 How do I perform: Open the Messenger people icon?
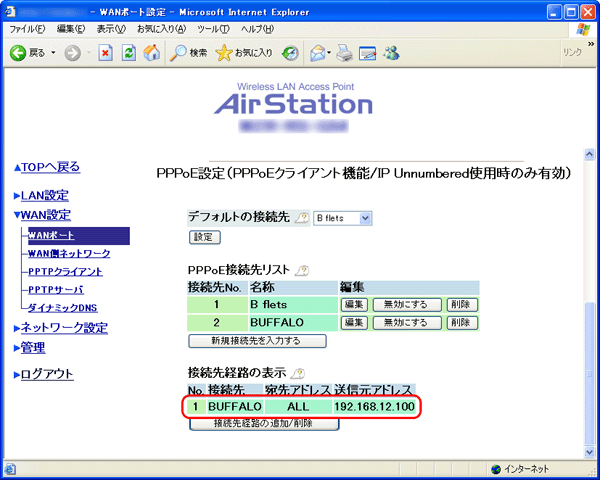[391, 53]
